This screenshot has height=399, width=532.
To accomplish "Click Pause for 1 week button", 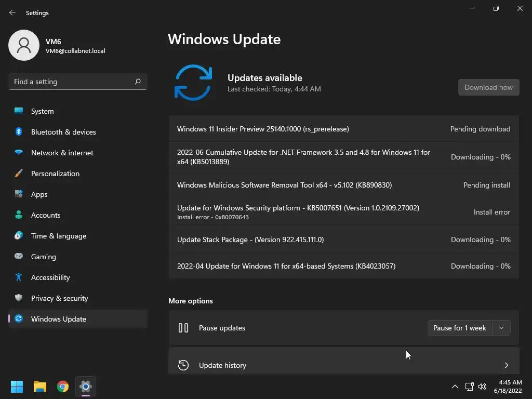I will (460, 328).
